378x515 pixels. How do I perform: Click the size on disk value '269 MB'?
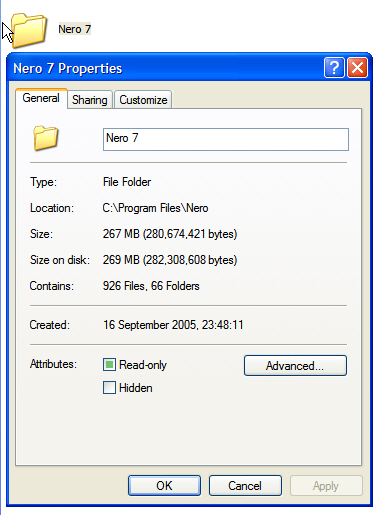coord(121,260)
